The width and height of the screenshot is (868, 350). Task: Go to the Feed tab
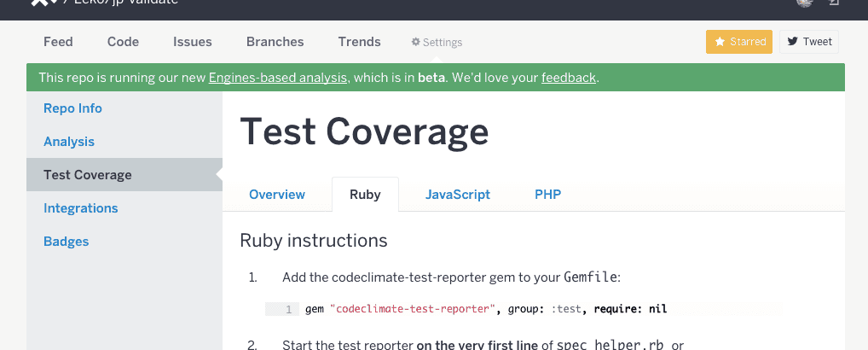point(58,41)
